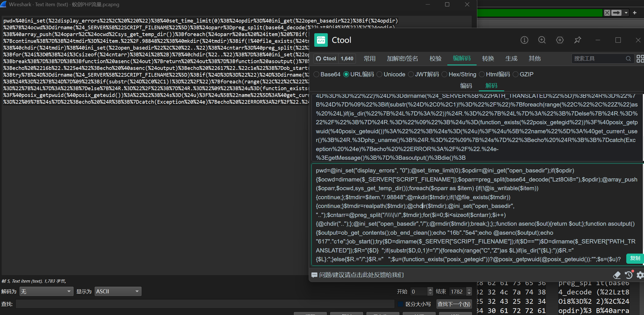644x315 pixels.
Task: Pin the Ctool window with pin icon
Action: point(577,40)
